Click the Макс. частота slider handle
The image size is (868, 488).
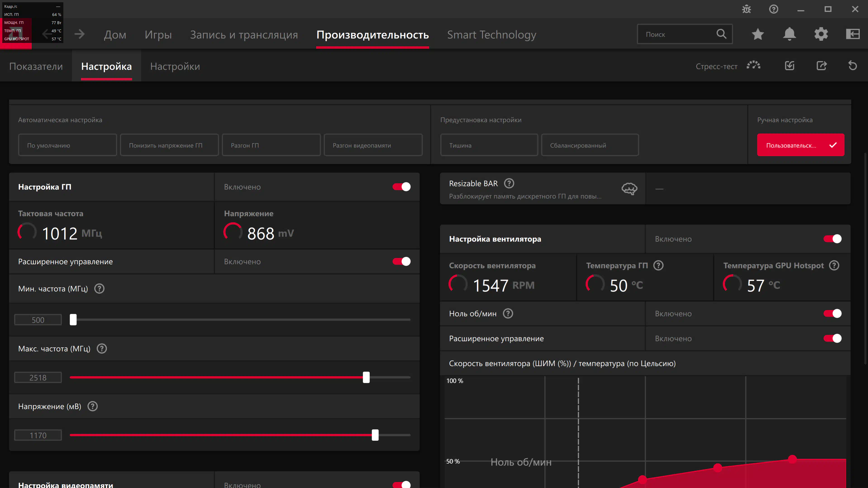[366, 377]
